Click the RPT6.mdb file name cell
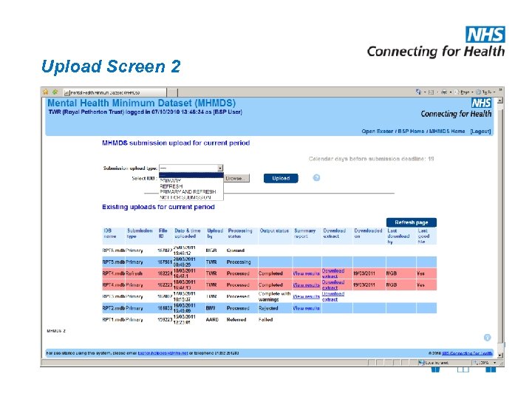This screenshot has width=532, height=399. point(114,250)
